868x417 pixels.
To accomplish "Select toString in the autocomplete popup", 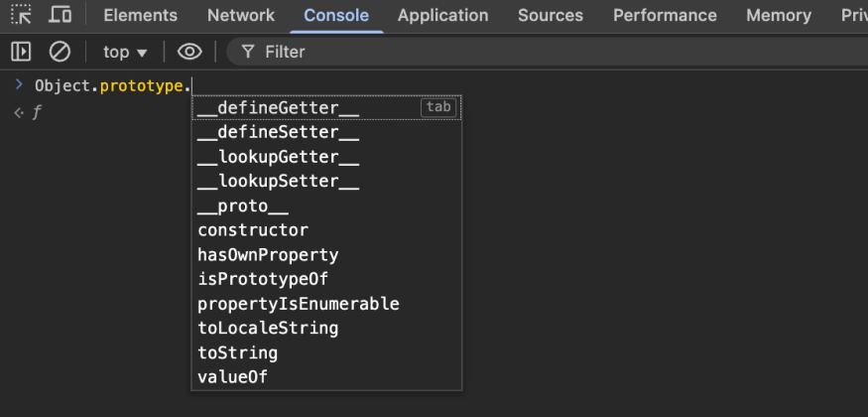I will pyautogui.click(x=238, y=352).
